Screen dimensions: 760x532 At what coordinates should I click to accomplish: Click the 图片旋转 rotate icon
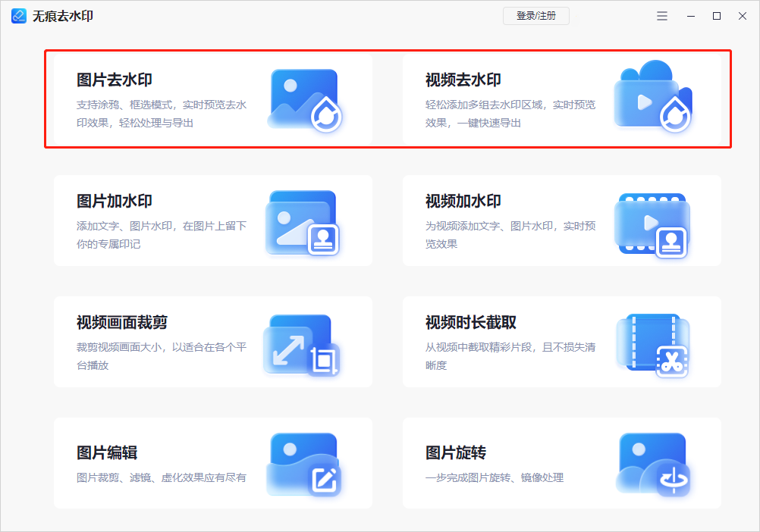tap(653, 464)
